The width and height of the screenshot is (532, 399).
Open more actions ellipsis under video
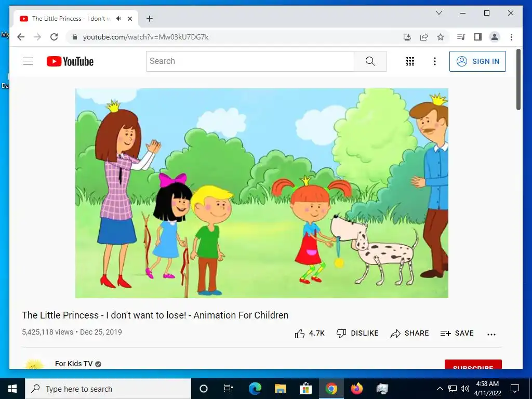pos(491,334)
